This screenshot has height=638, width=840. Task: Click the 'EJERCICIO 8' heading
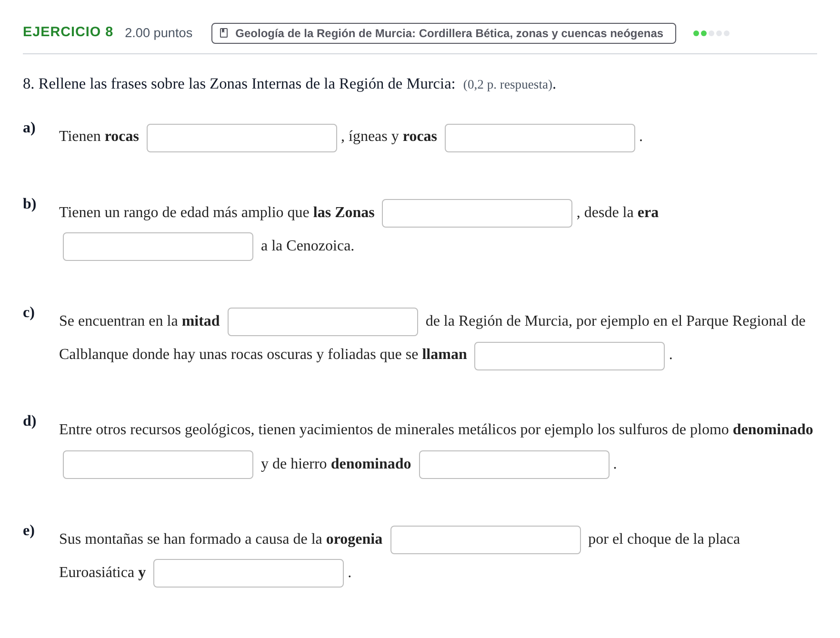68,32
